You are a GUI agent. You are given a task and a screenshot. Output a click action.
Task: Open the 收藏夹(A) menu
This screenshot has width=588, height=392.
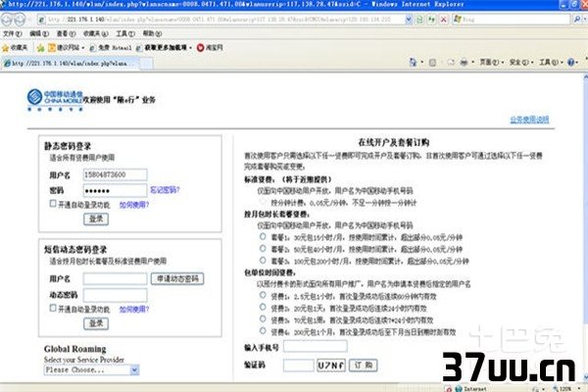click(x=96, y=33)
